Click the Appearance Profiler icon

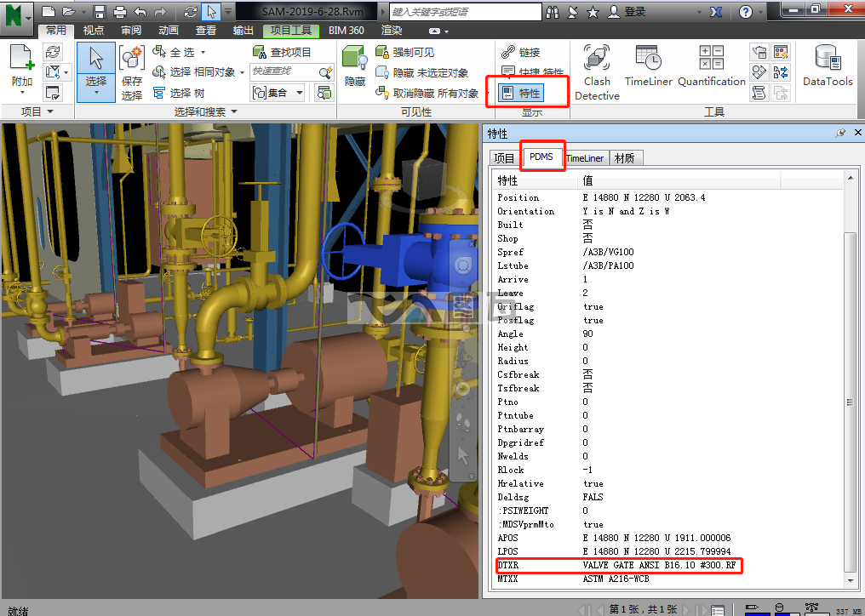click(x=781, y=52)
